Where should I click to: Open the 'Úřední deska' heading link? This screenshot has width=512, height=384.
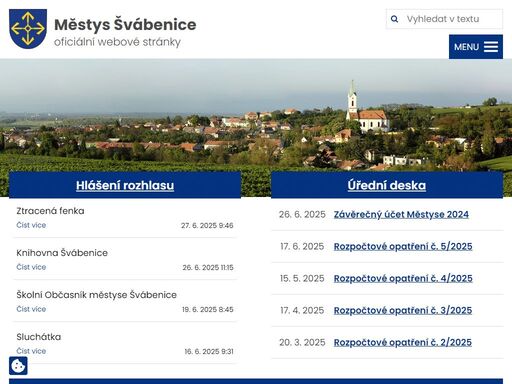tap(387, 185)
